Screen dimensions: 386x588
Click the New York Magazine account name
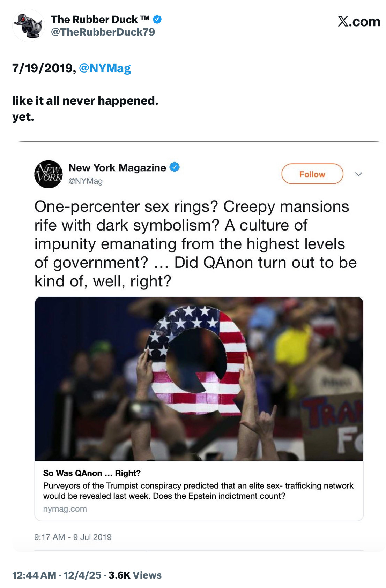coord(117,168)
